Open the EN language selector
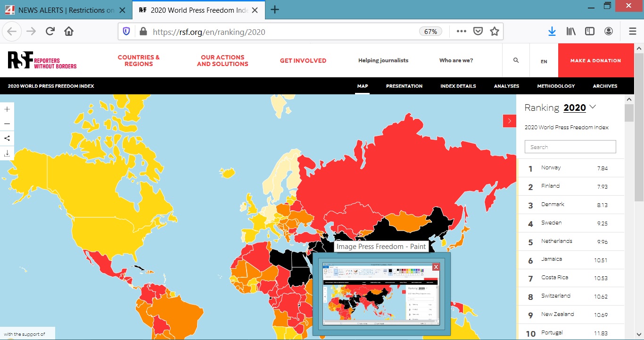Viewport: 644px width, 340px height. (544, 61)
